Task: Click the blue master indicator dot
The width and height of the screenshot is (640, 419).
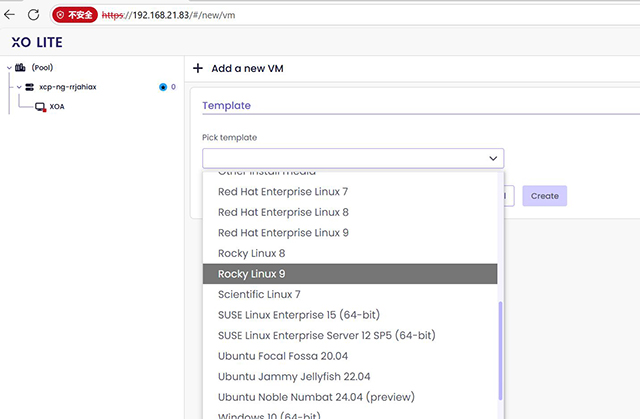Action: click(163, 87)
